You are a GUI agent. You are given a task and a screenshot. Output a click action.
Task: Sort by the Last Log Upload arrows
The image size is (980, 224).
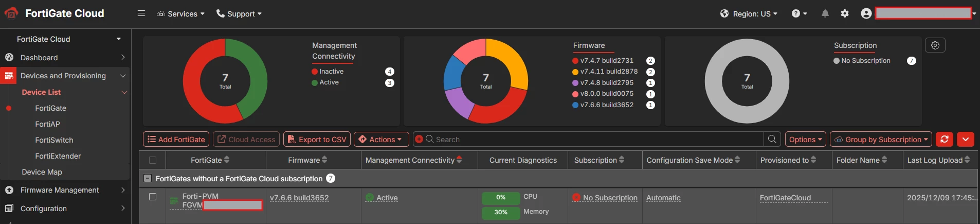(967, 160)
